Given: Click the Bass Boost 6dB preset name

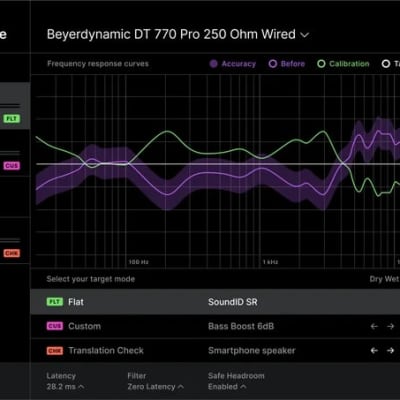Looking at the screenshot, I should [x=241, y=326].
